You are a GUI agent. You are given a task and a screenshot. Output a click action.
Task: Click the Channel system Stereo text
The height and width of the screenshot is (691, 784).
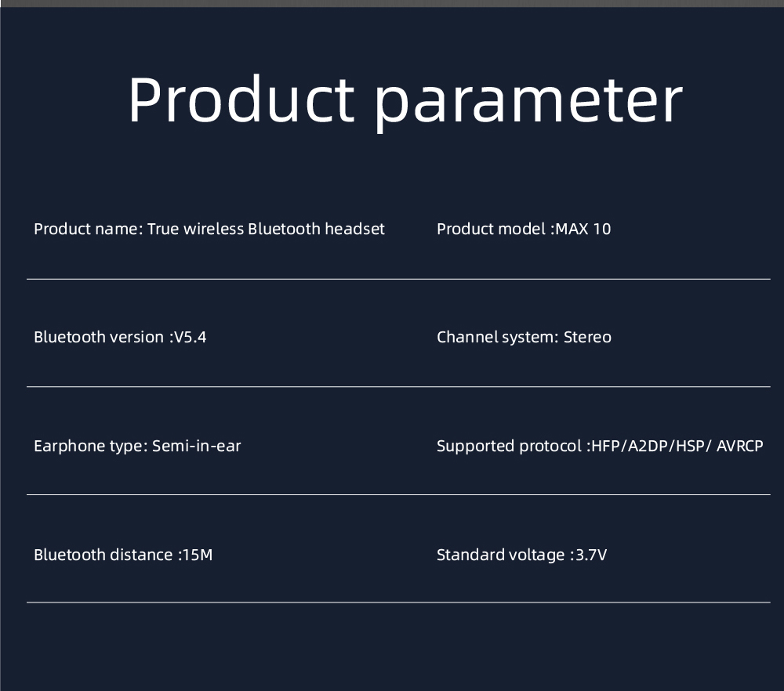click(524, 337)
